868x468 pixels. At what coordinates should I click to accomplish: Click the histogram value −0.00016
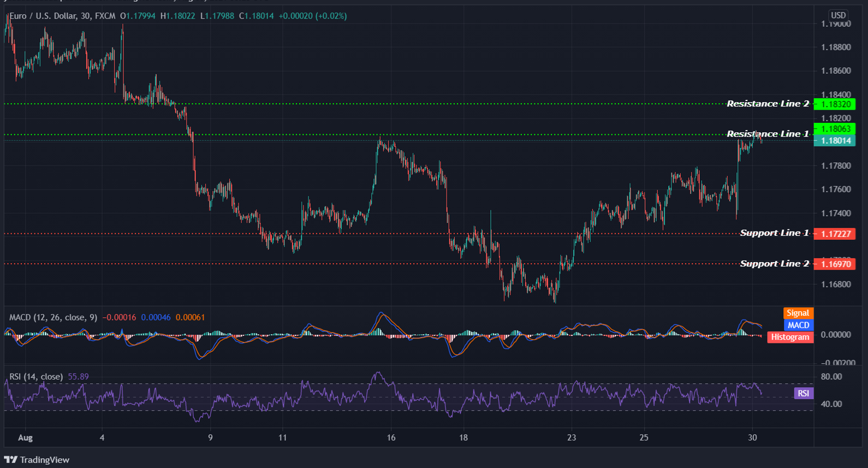click(119, 317)
